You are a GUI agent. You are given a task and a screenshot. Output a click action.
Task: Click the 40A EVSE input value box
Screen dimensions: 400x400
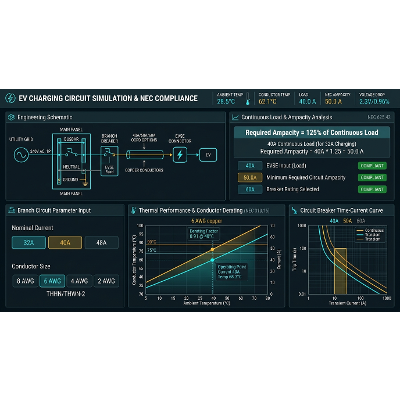tap(250, 166)
